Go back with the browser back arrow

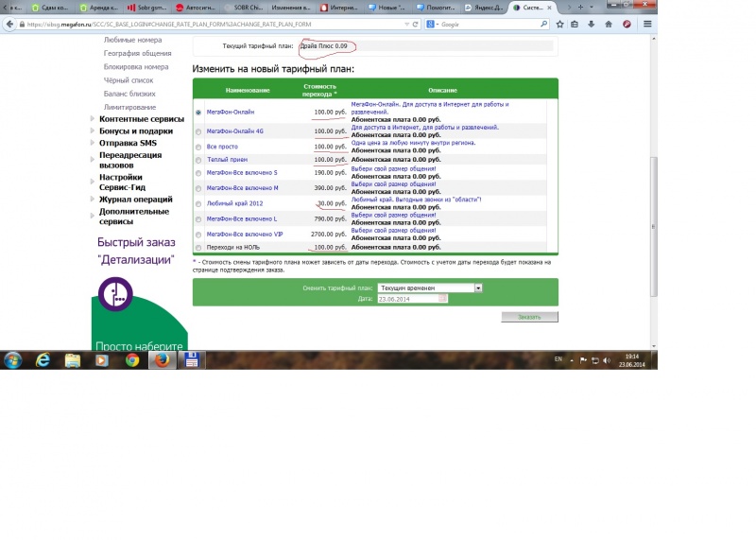(x=9, y=25)
